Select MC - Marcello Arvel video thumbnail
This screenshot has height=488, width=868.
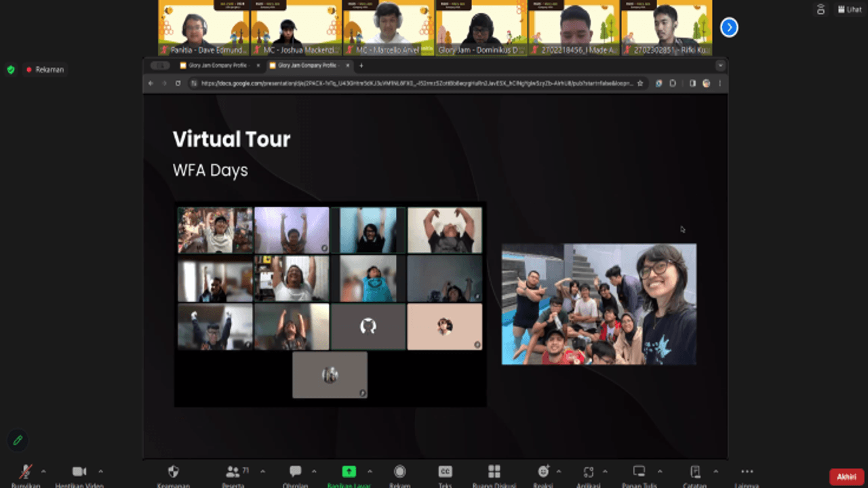(389, 28)
